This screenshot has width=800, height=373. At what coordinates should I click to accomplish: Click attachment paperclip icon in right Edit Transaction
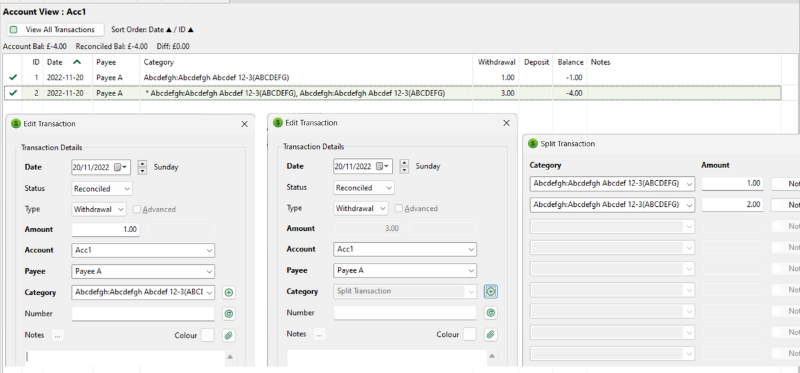(491, 334)
